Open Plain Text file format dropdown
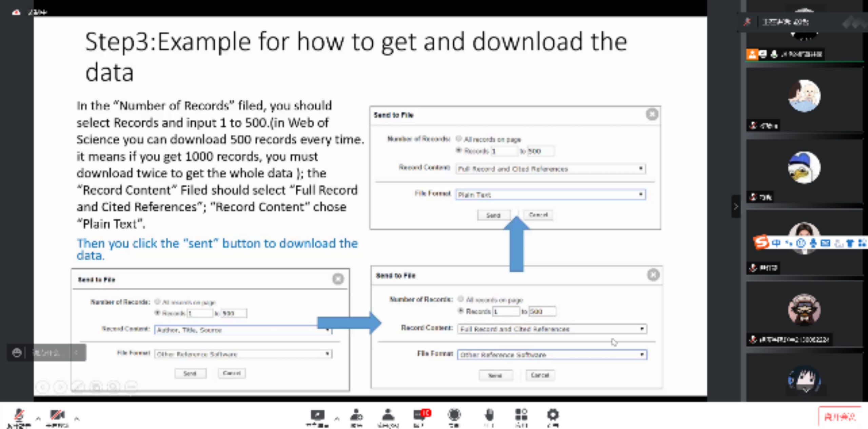Image resolution: width=868 pixels, height=429 pixels. [x=550, y=194]
